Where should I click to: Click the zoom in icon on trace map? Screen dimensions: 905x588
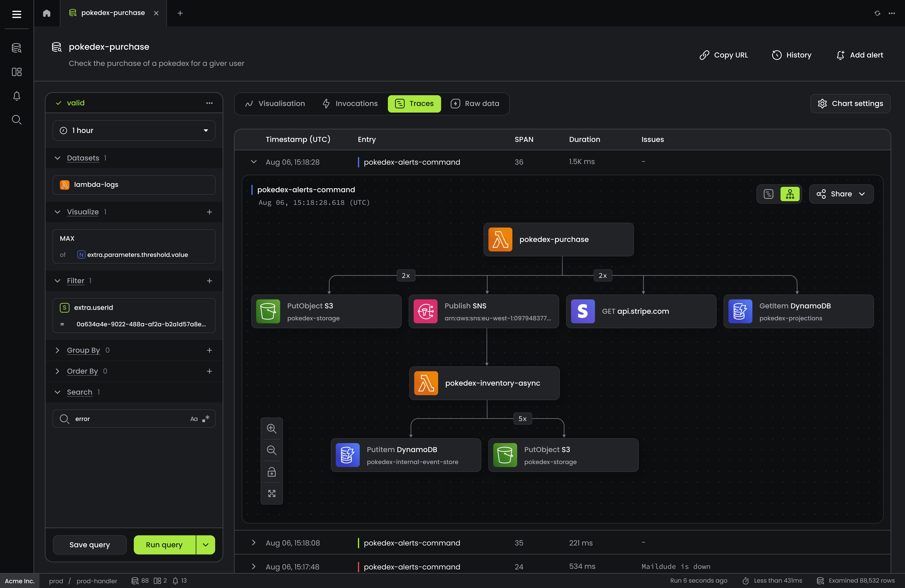pos(271,428)
